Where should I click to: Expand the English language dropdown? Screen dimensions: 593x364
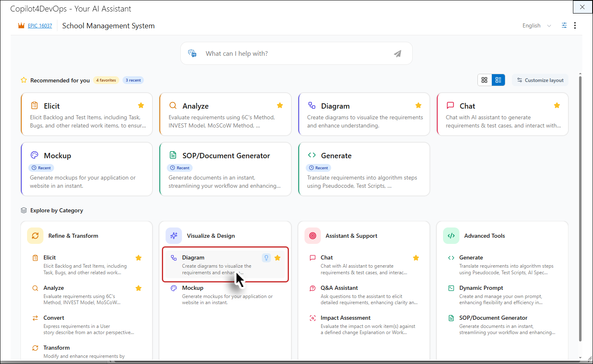pos(536,25)
